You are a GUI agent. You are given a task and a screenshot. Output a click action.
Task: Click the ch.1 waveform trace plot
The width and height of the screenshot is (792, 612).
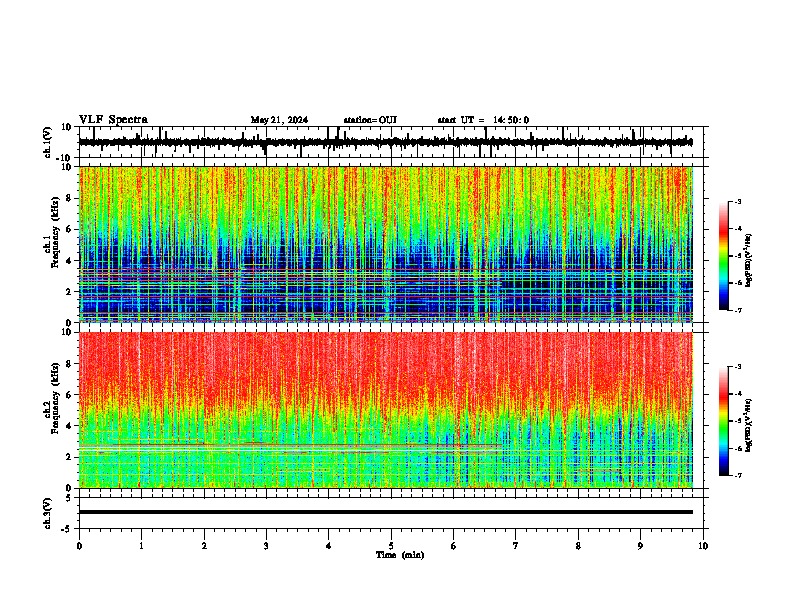[385, 142]
